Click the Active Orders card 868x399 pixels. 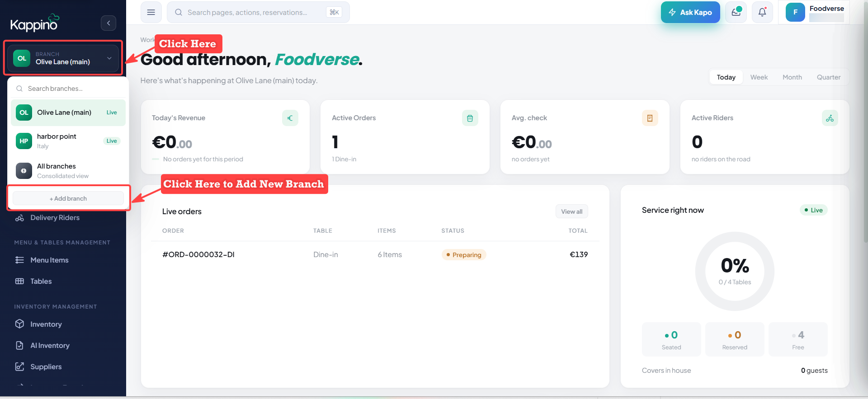coord(405,137)
